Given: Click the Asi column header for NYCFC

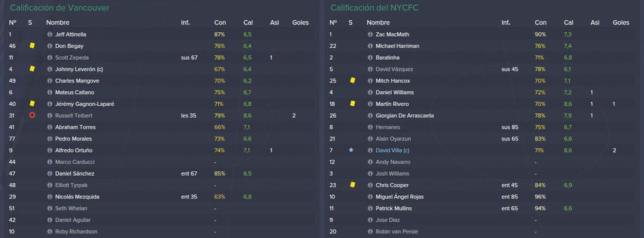Looking at the screenshot, I should (x=595, y=23).
